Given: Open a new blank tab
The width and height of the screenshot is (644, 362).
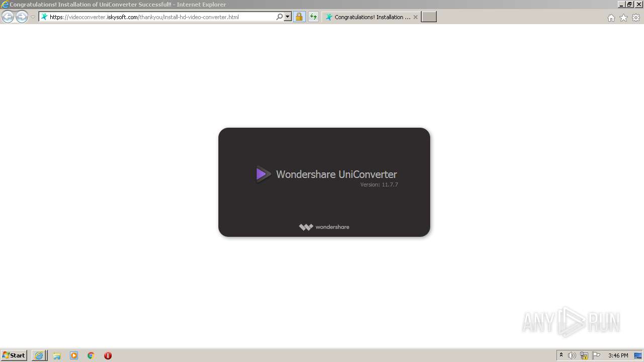Looking at the screenshot, I should coord(429,17).
